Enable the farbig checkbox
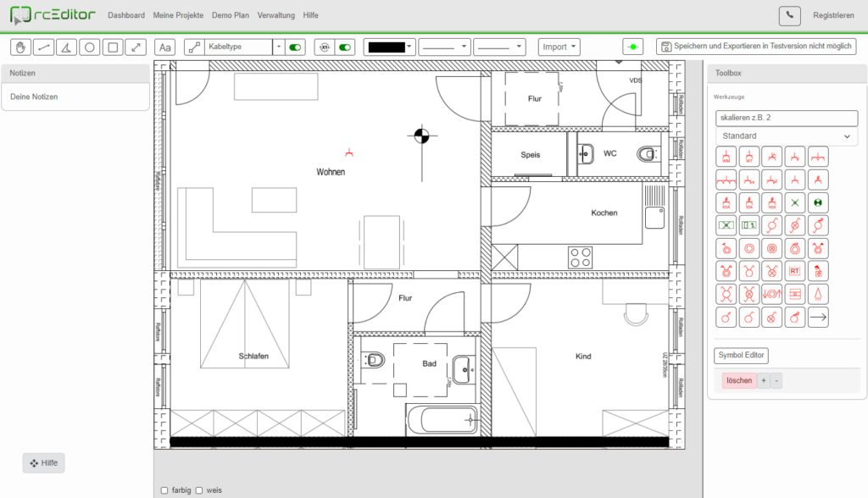Screen dimensions: 868x498 (164, 490)
